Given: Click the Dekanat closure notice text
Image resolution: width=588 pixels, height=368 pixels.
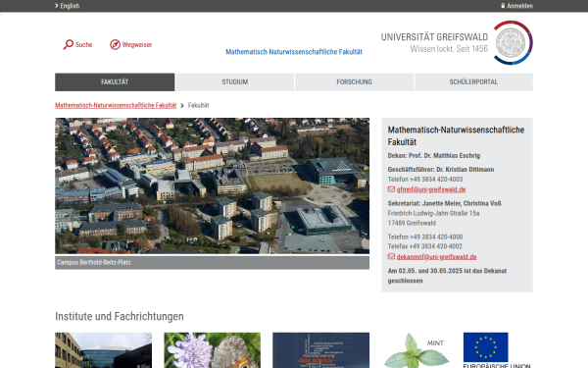Looking at the screenshot, I should coord(447,276).
